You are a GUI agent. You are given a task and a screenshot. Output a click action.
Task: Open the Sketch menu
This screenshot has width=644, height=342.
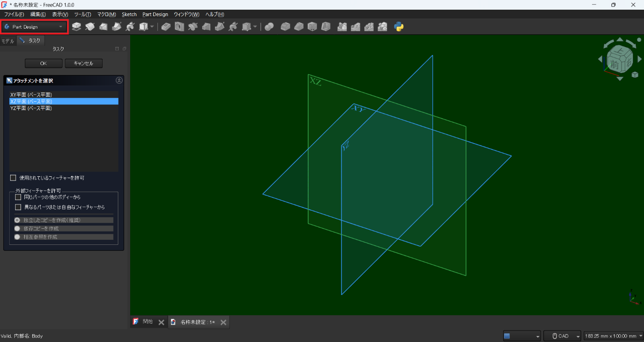pyautogui.click(x=129, y=14)
